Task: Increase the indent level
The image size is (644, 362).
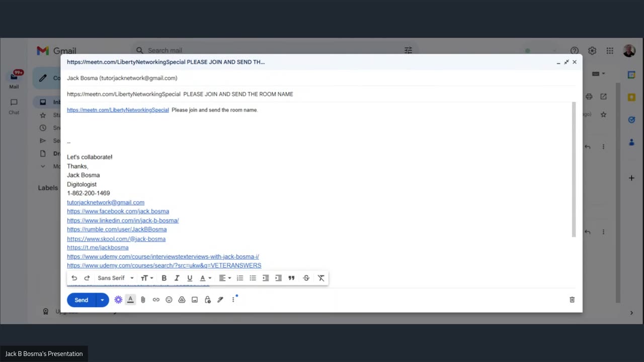Action: click(x=278, y=278)
